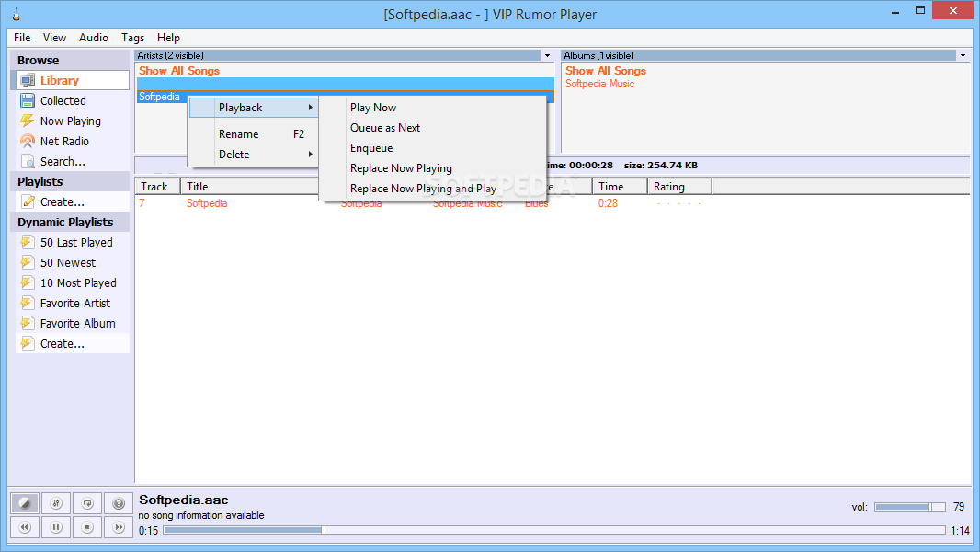
Task: Select the Softpedia song title cell
Action: pyautogui.click(x=207, y=203)
